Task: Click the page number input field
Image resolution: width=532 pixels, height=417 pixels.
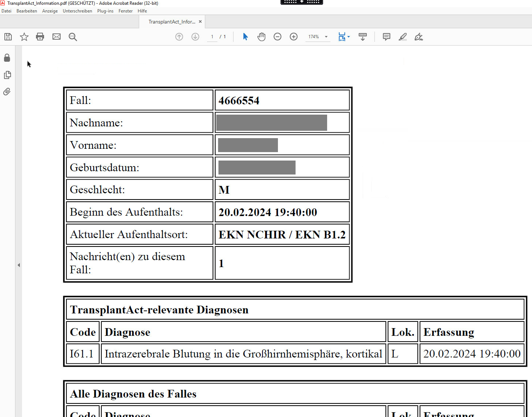Action: (212, 37)
